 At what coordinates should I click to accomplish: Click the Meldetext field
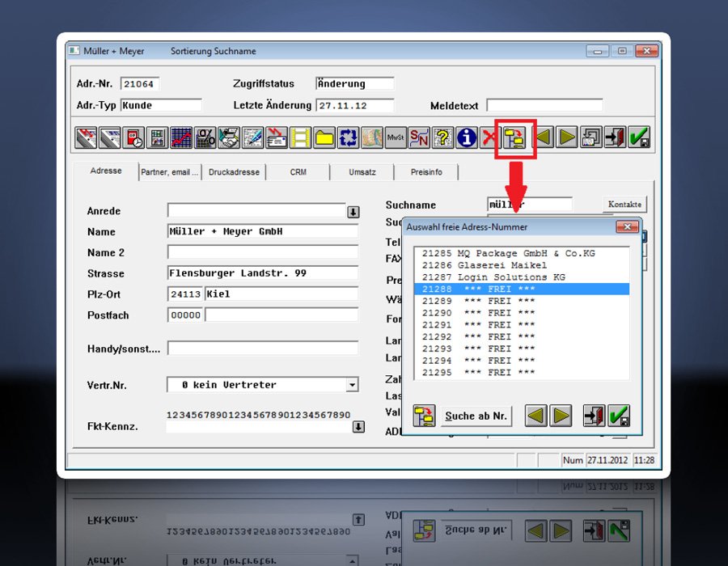click(544, 105)
